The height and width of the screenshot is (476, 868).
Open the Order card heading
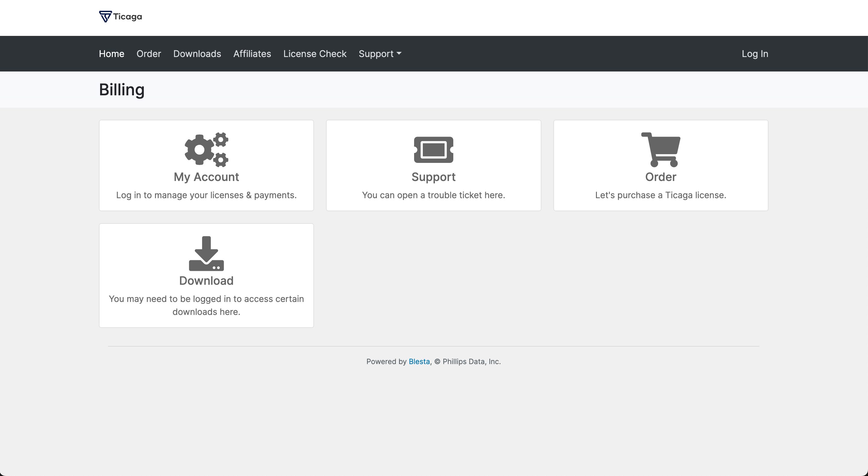click(661, 177)
